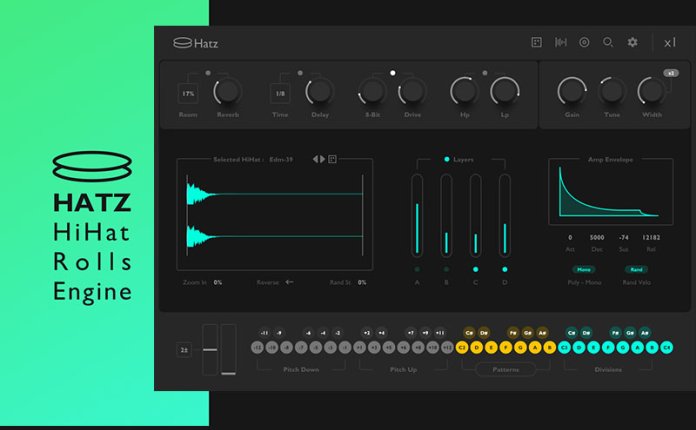Image resolution: width=696 pixels, height=430 pixels.
Task: Click the Sus value -74
Action: click(624, 237)
